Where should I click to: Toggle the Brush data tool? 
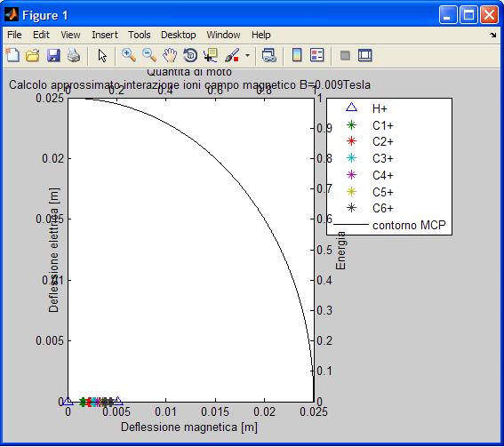click(x=232, y=55)
